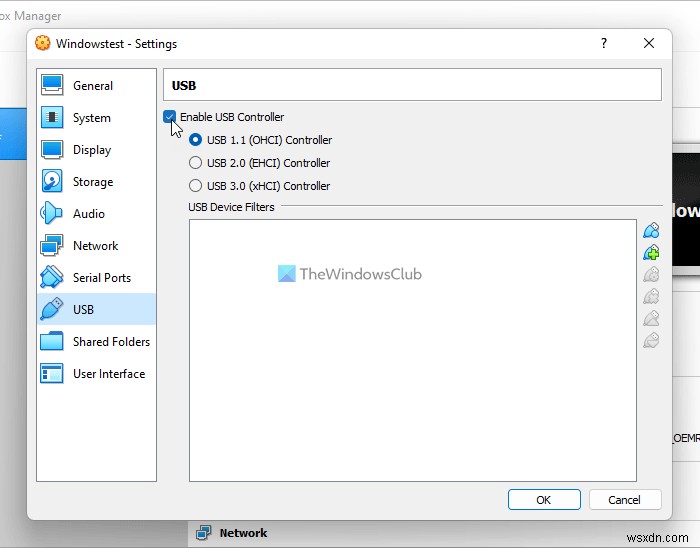
Task: Click the Serial Ports connector icon
Action: point(52,277)
